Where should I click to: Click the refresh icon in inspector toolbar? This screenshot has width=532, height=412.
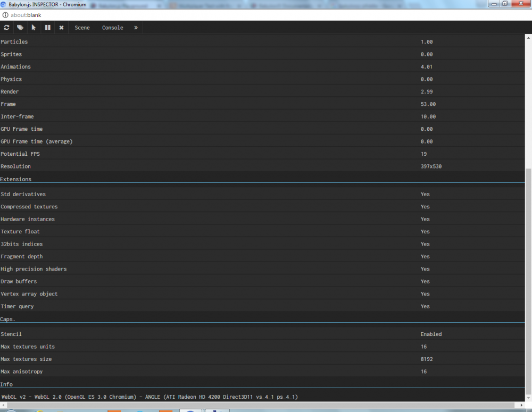pyautogui.click(x=6, y=28)
